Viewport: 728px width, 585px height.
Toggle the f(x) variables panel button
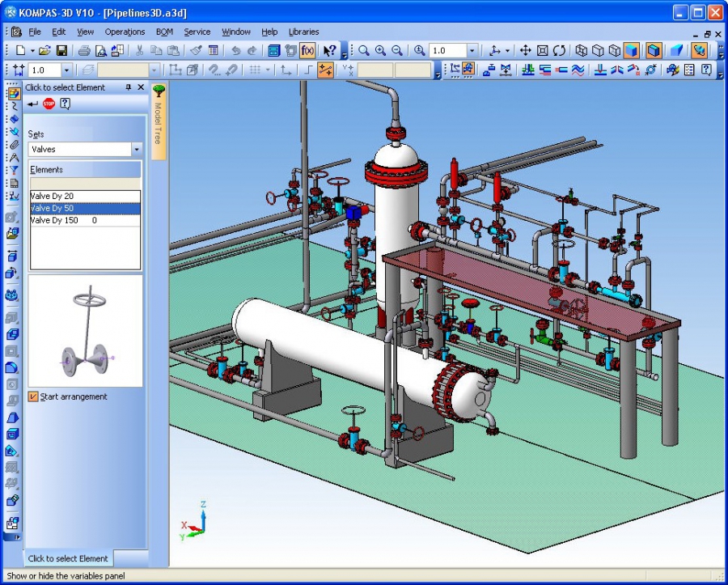(307, 50)
